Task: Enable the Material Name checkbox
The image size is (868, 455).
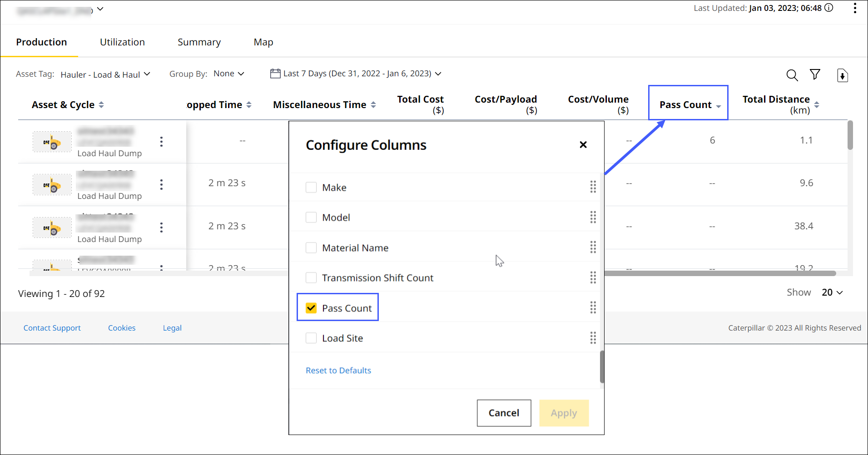Action: [x=311, y=248]
